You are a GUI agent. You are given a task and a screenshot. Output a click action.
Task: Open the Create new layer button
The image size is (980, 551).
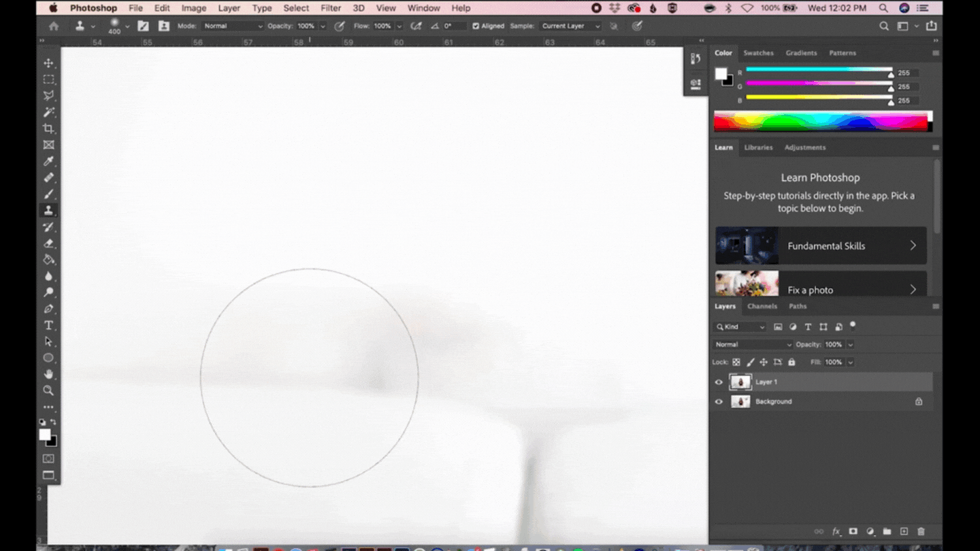click(904, 531)
